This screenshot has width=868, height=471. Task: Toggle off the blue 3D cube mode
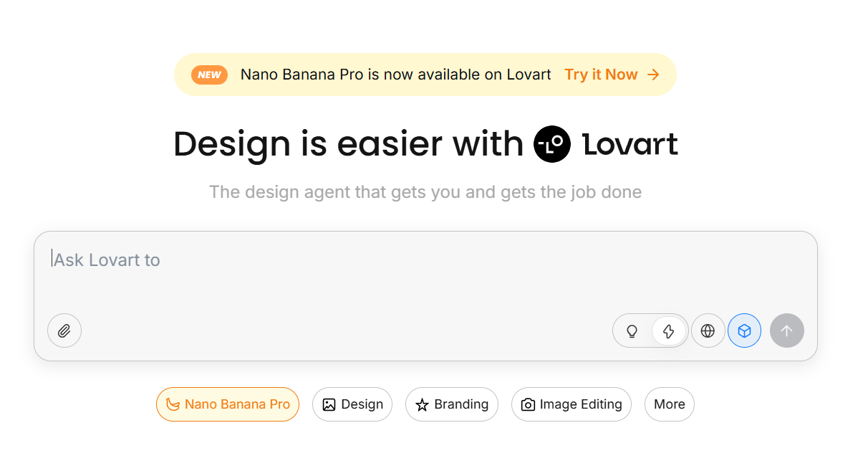(x=744, y=330)
